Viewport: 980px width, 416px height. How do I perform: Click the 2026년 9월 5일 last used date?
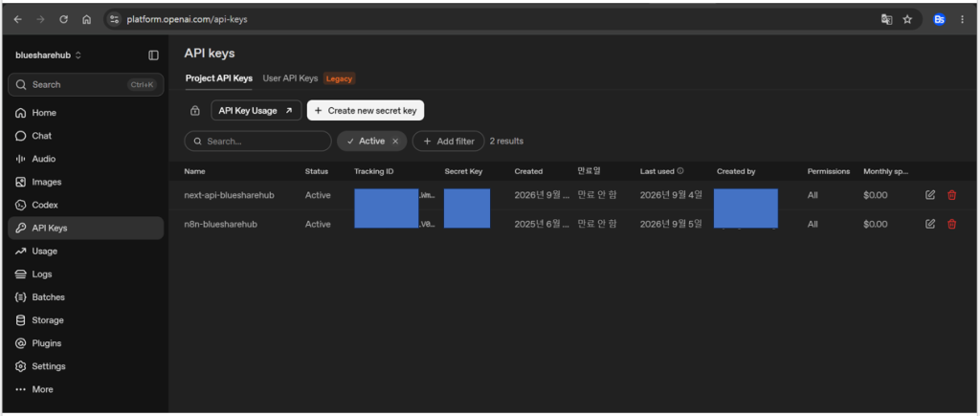coord(671,224)
